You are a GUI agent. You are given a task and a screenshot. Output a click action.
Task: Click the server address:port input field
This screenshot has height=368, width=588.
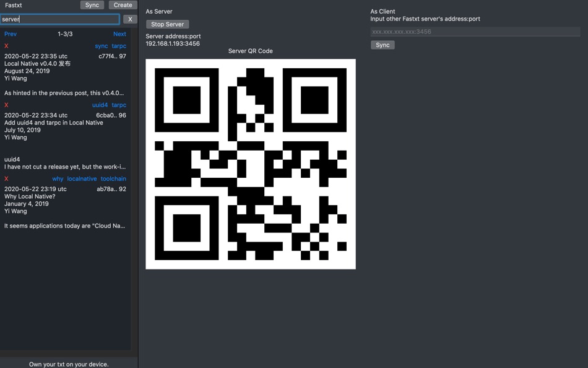(475, 32)
